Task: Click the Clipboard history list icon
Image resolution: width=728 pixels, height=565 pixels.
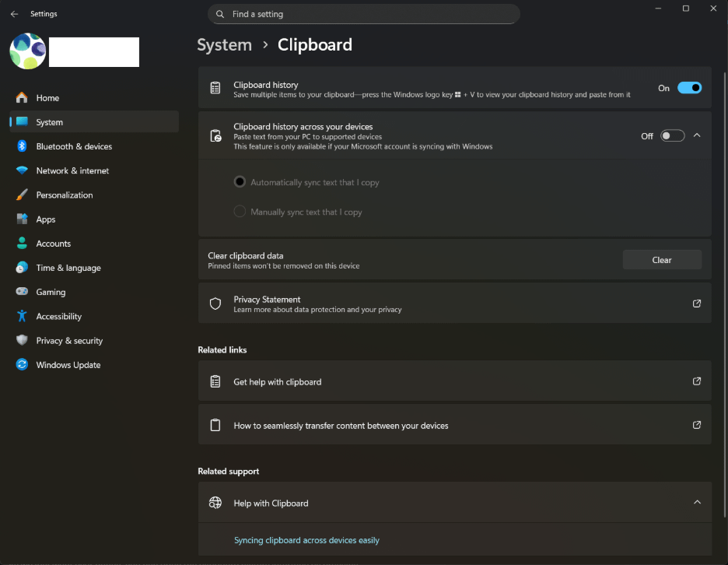Action: 215,87
